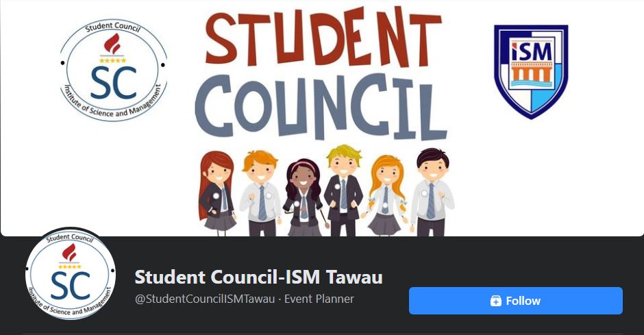Image resolution: width=644 pixels, height=335 pixels.
Task: Click the blue Follow button
Action: tap(515, 301)
